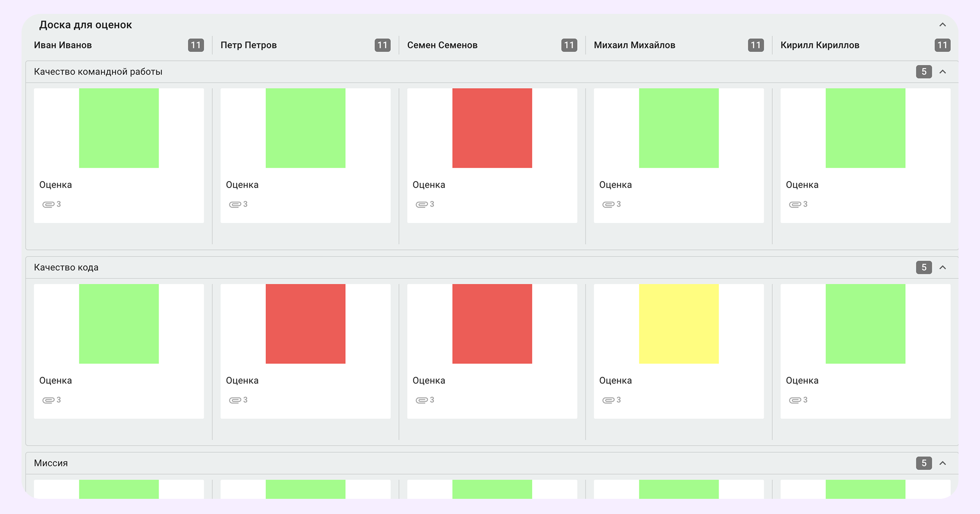Select yellow swatch in Михаил Михайлов code quality card

tap(679, 324)
